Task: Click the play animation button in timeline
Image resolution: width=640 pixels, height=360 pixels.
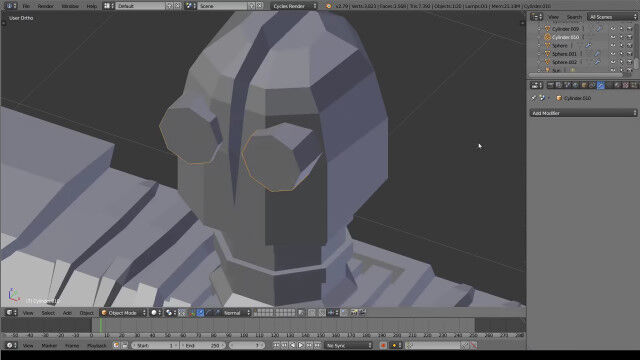Action: point(300,345)
